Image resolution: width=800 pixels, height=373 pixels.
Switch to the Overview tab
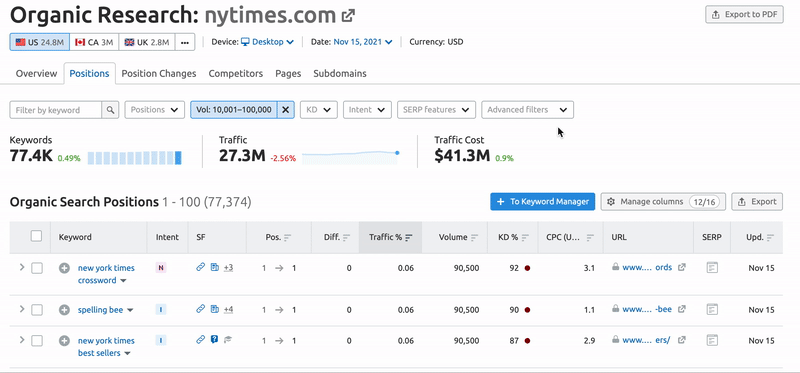pos(36,73)
